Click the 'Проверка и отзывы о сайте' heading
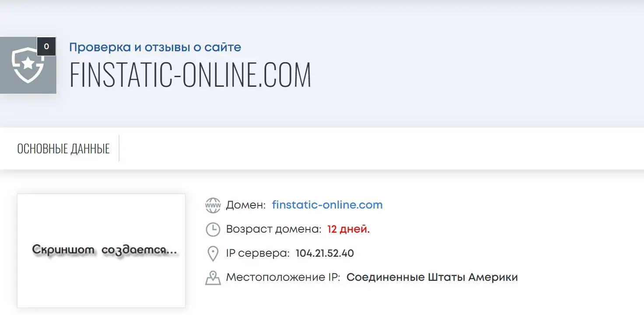The width and height of the screenshot is (644, 315). (155, 47)
